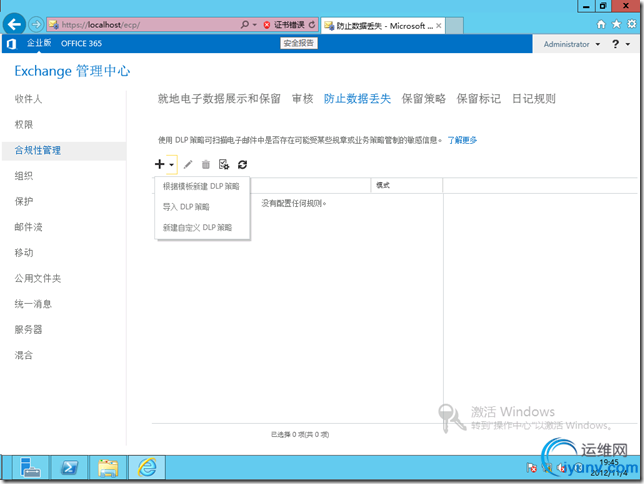Viewport: 644px width, 484px height.
Task: Click the pencil Edit icon
Action: tap(188, 165)
